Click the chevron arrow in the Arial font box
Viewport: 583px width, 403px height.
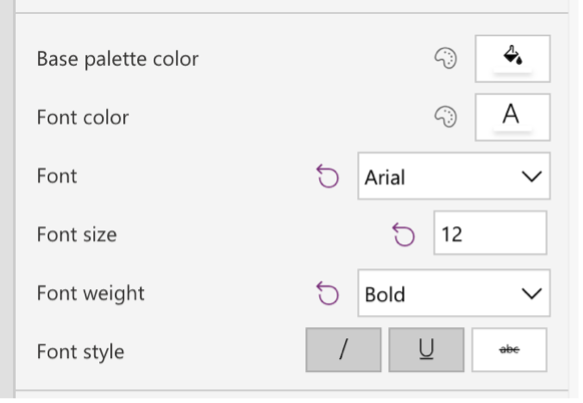pos(531,177)
